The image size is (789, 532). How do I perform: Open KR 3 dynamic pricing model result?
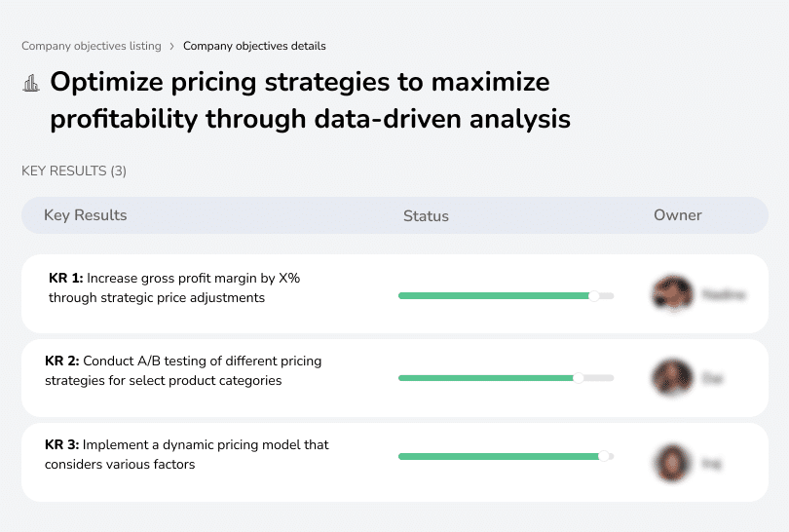[x=187, y=454]
